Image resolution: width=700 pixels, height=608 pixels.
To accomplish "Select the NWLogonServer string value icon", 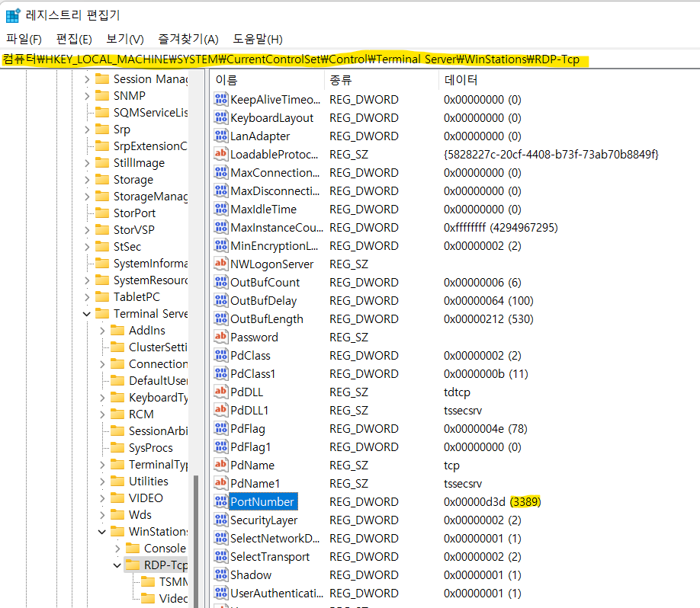I will point(221,264).
